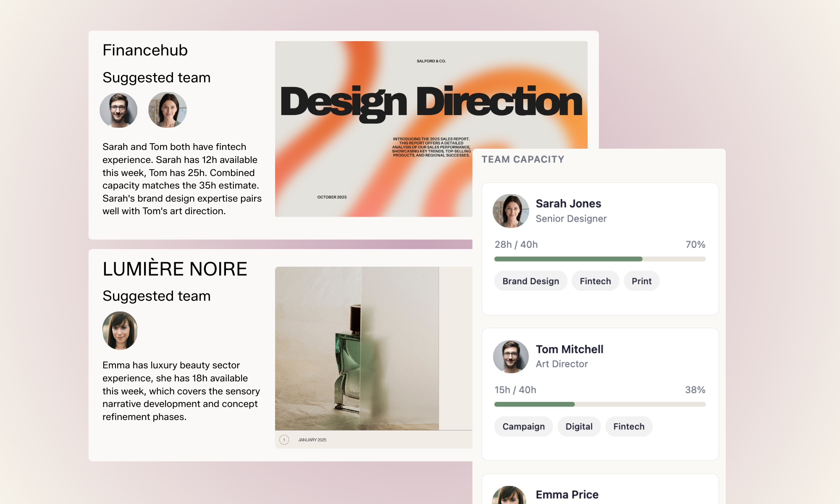Click Tom Mitchell profile photo in capacity panel
This screenshot has height=504, width=840.
point(511,357)
